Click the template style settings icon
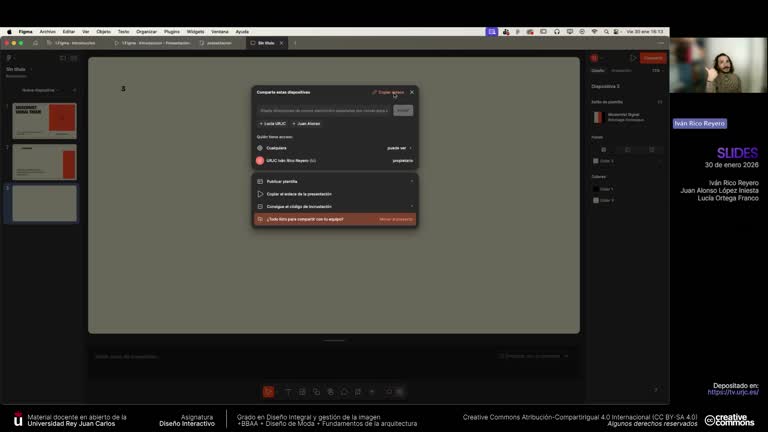The image size is (768, 432). (x=659, y=102)
